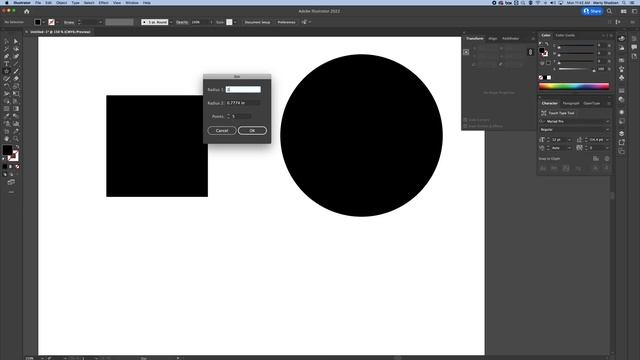Pick a Transform panel reference point
The height and width of the screenshot is (360, 640).
click(466, 52)
